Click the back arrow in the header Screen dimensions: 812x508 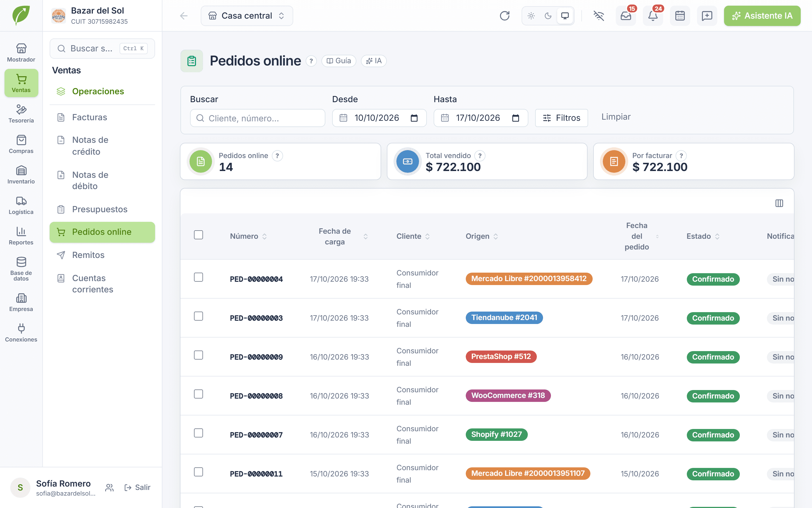point(184,16)
